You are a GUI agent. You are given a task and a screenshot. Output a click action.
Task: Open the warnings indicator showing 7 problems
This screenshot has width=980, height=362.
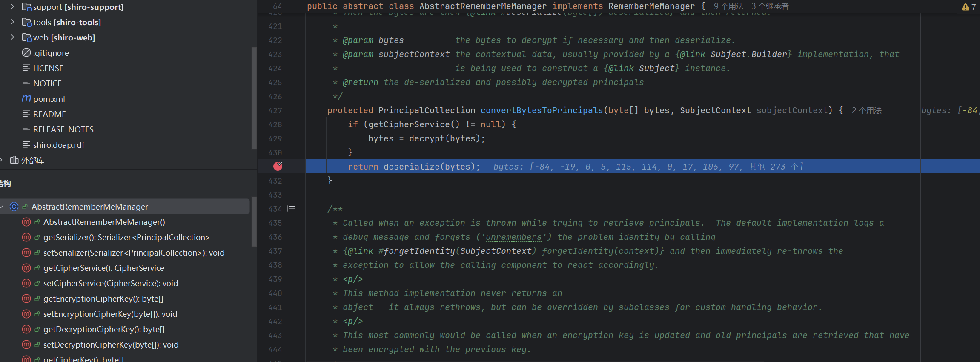[x=968, y=7]
